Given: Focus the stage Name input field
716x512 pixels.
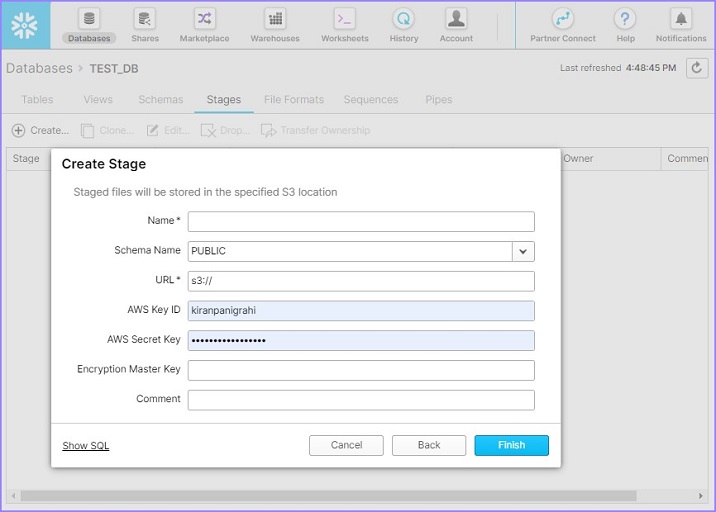Looking at the screenshot, I should click(x=361, y=221).
